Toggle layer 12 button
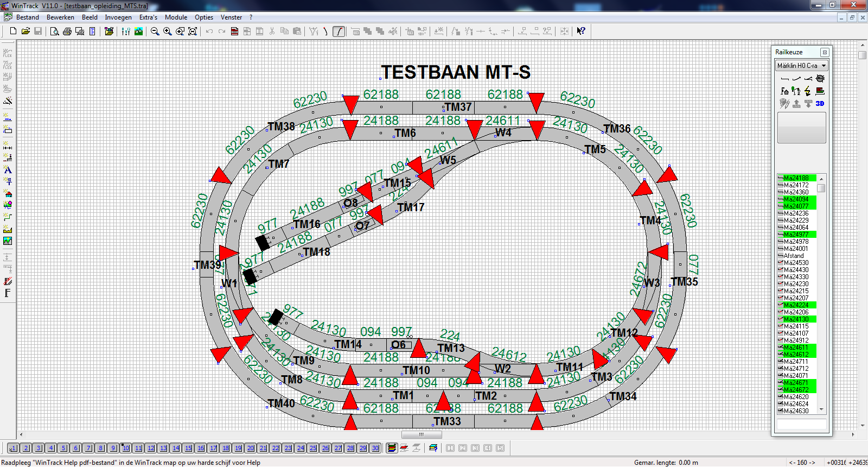The width and height of the screenshot is (868, 467). (x=151, y=448)
